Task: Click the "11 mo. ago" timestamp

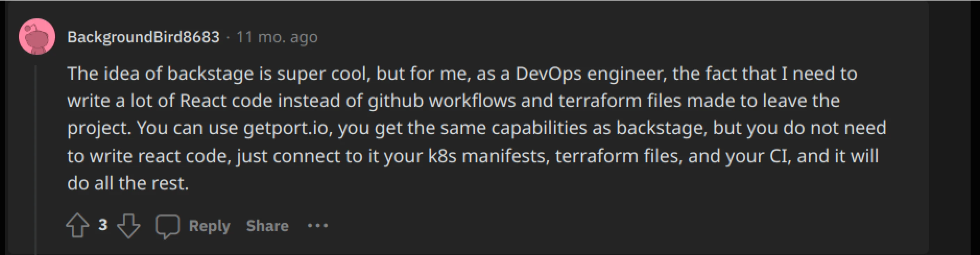Action: pos(277,37)
